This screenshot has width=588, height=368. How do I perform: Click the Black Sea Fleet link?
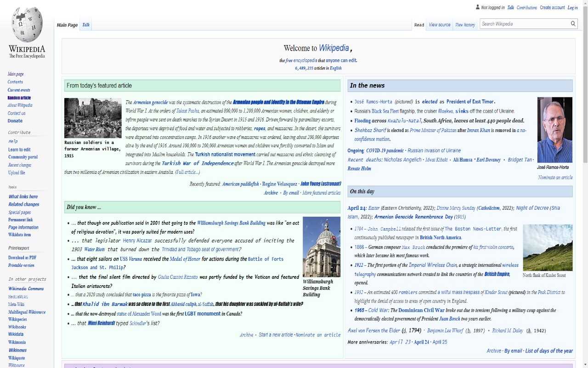385,111
